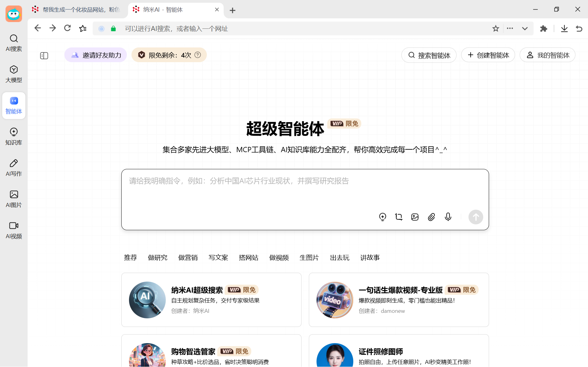The height and width of the screenshot is (367, 588).
Task: Open the AI写作 sidebar tool
Action: tap(14, 168)
